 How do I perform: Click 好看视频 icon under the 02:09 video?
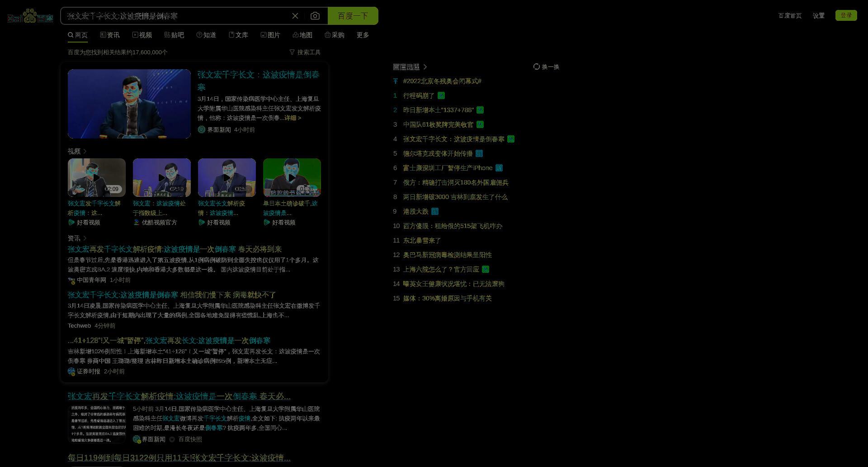click(x=71, y=222)
